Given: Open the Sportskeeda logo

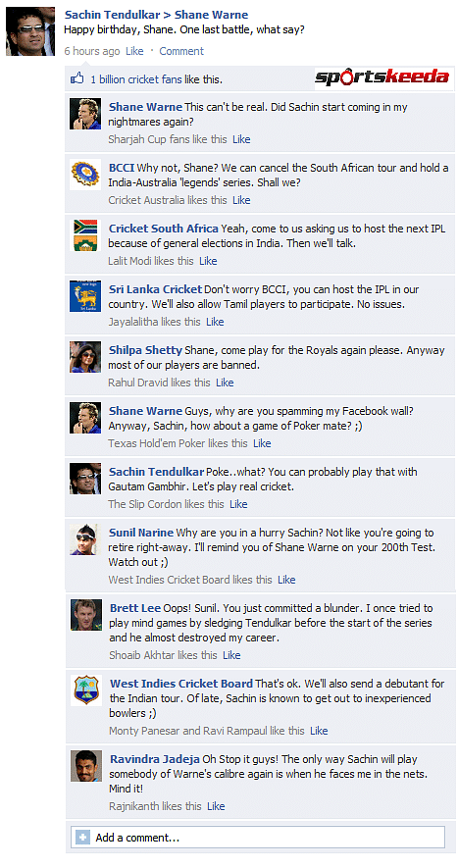Looking at the screenshot, I should [x=382, y=77].
